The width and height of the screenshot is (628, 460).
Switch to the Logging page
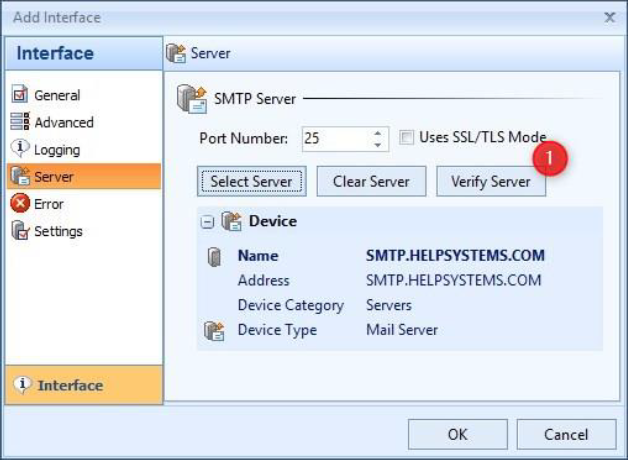tap(57, 149)
